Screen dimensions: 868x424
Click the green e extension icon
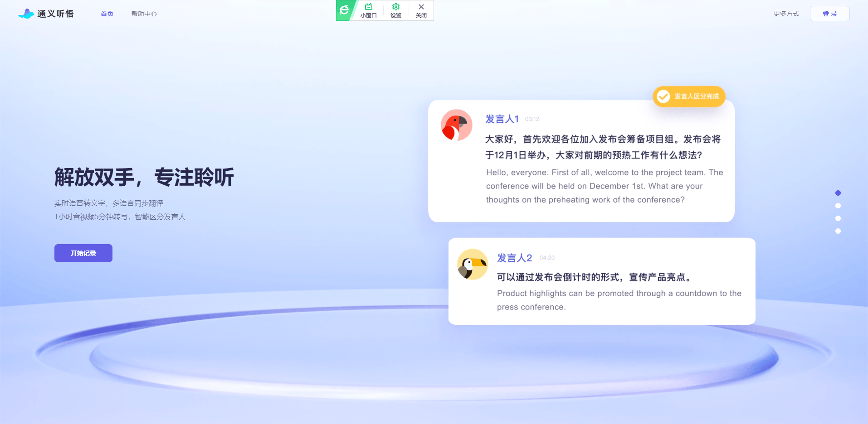pos(344,9)
